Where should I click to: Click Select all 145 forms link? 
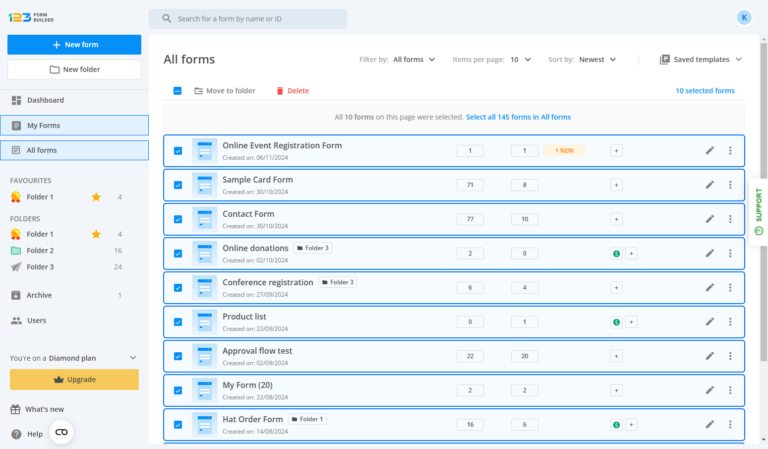[x=518, y=117]
